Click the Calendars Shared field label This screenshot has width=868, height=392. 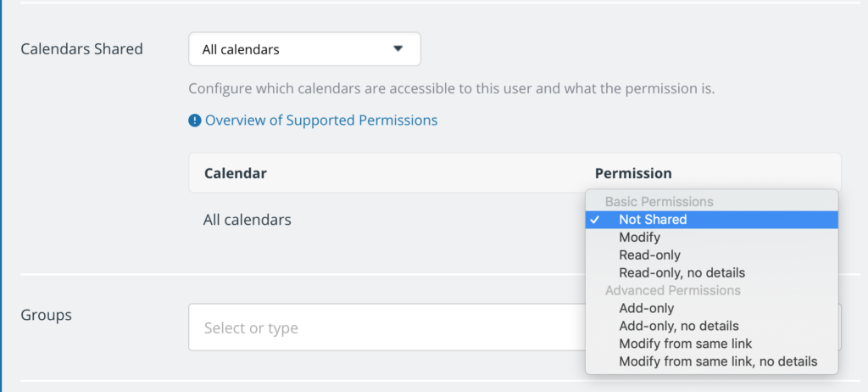tap(82, 49)
